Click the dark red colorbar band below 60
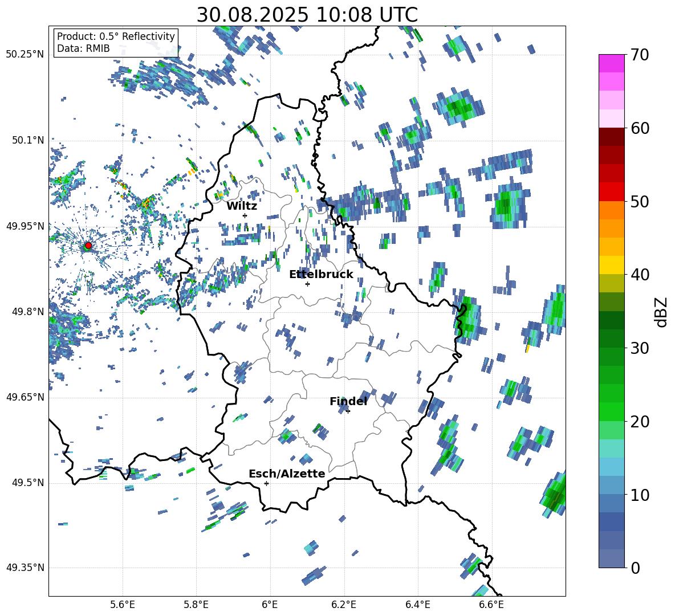 click(x=611, y=137)
